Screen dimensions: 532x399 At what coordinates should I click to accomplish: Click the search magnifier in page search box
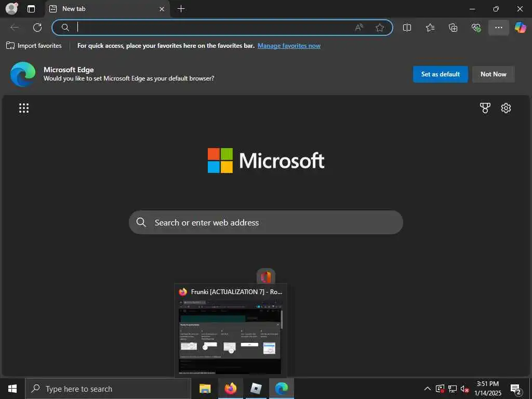[x=141, y=222]
